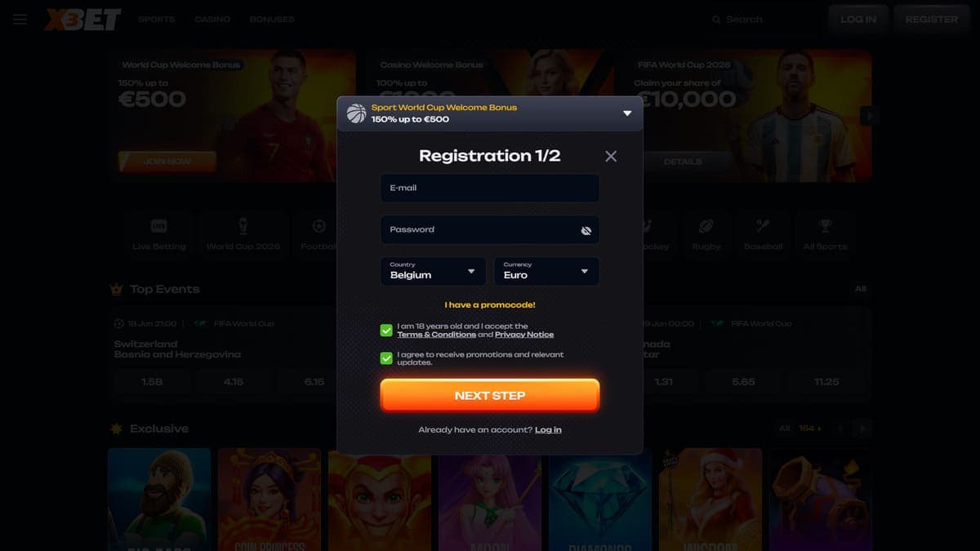Focus the E-mail input field
This screenshot has width=980, height=551.
(x=490, y=188)
